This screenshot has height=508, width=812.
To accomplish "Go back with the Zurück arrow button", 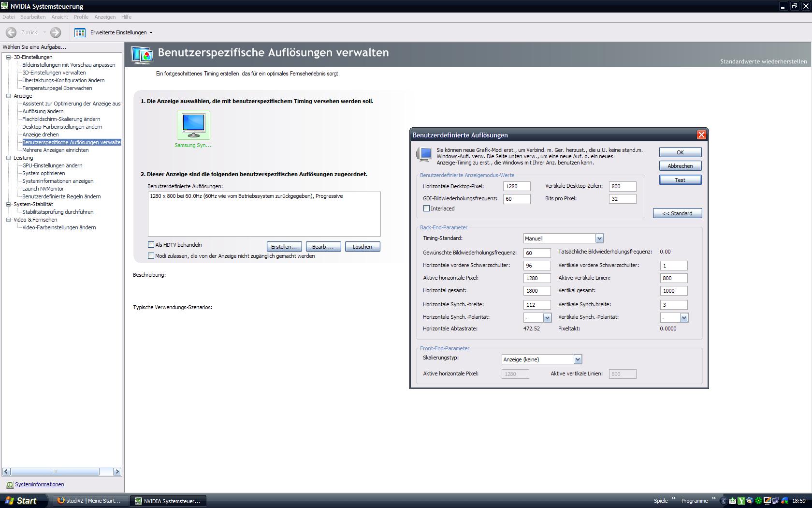I will click(11, 32).
